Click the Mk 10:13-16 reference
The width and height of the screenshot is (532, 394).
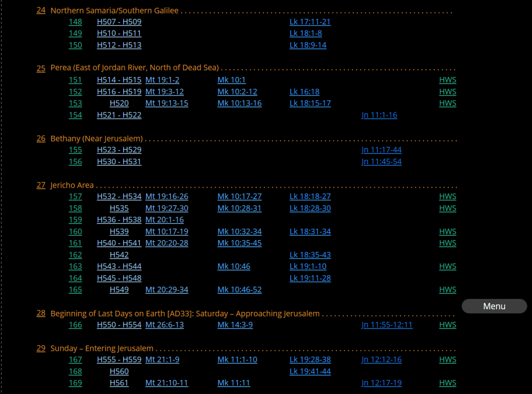[x=239, y=103]
